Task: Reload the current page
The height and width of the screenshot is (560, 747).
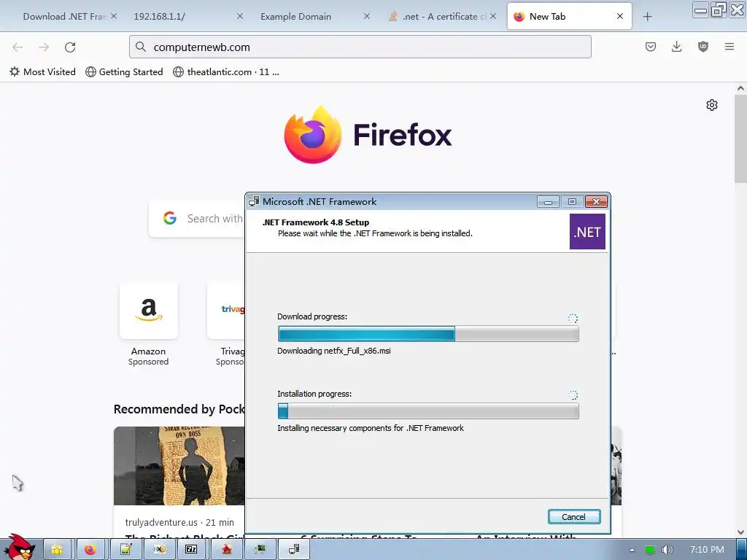Action: pos(70,47)
